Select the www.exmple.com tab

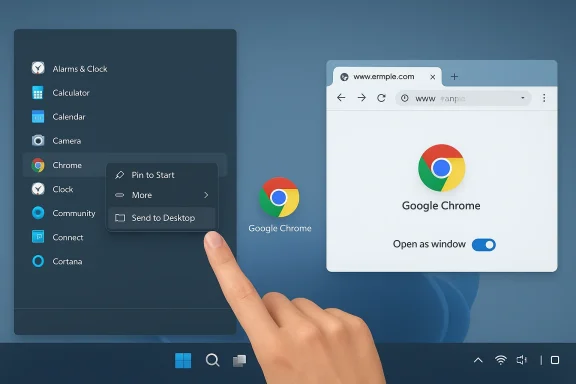point(388,77)
